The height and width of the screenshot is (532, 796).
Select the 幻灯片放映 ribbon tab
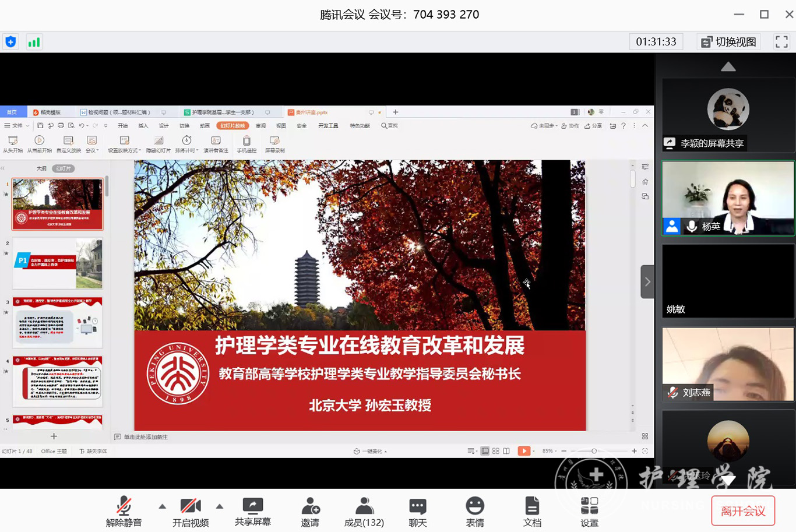pyautogui.click(x=233, y=126)
